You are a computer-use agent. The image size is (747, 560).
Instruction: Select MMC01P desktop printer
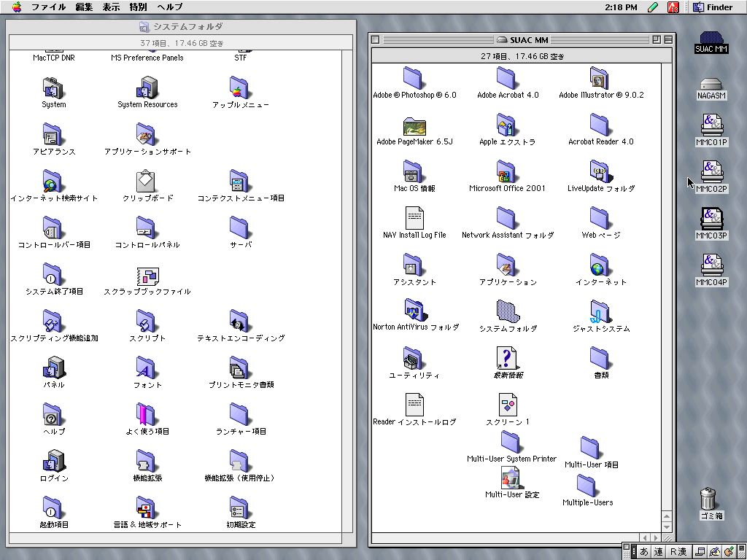click(711, 130)
